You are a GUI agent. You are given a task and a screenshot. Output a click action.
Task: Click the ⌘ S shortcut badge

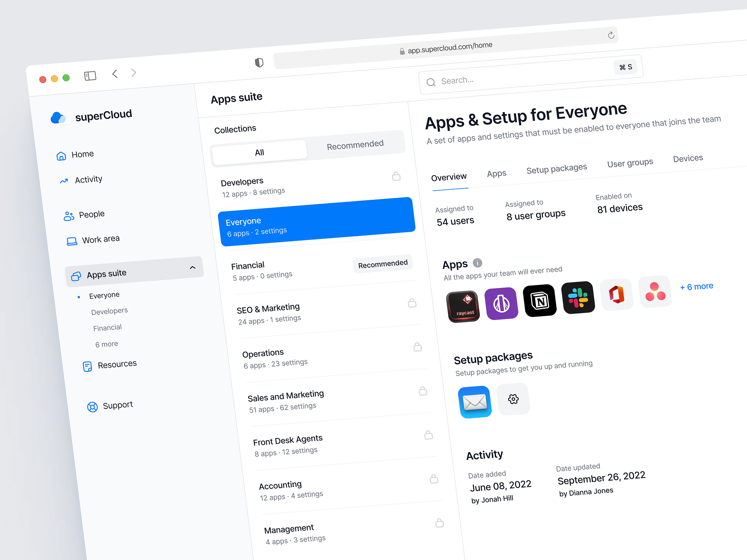[x=626, y=67]
